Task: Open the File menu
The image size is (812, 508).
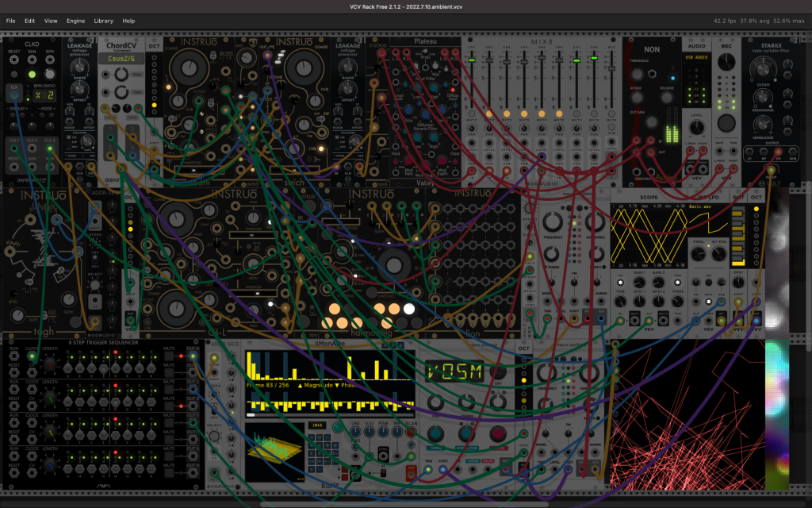Action: click(x=10, y=21)
